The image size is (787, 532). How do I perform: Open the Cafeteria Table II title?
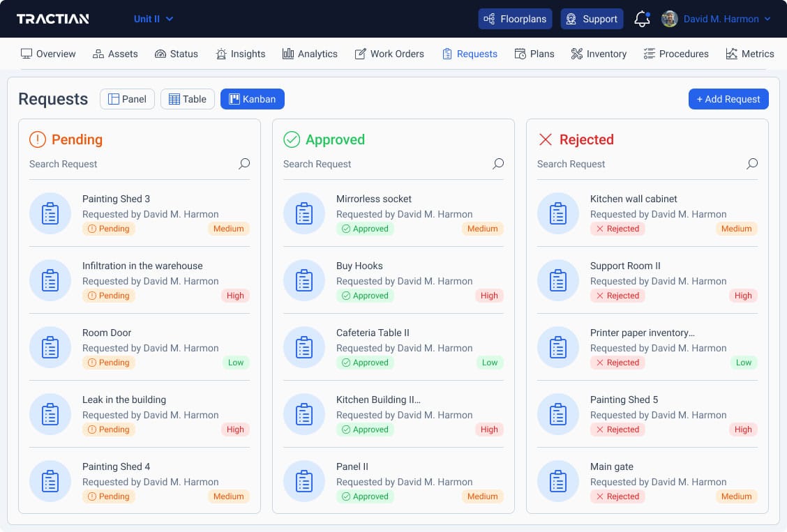point(373,333)
